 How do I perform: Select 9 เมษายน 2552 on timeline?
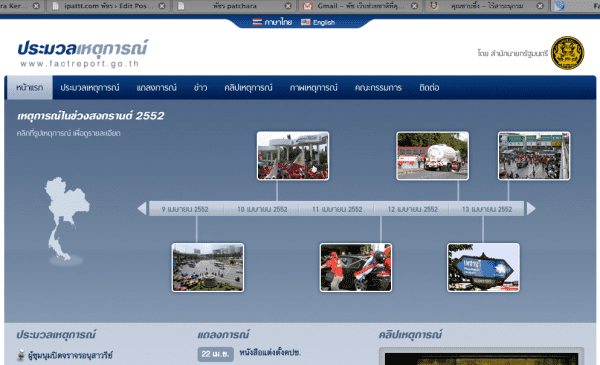click(x=185, y=209)
